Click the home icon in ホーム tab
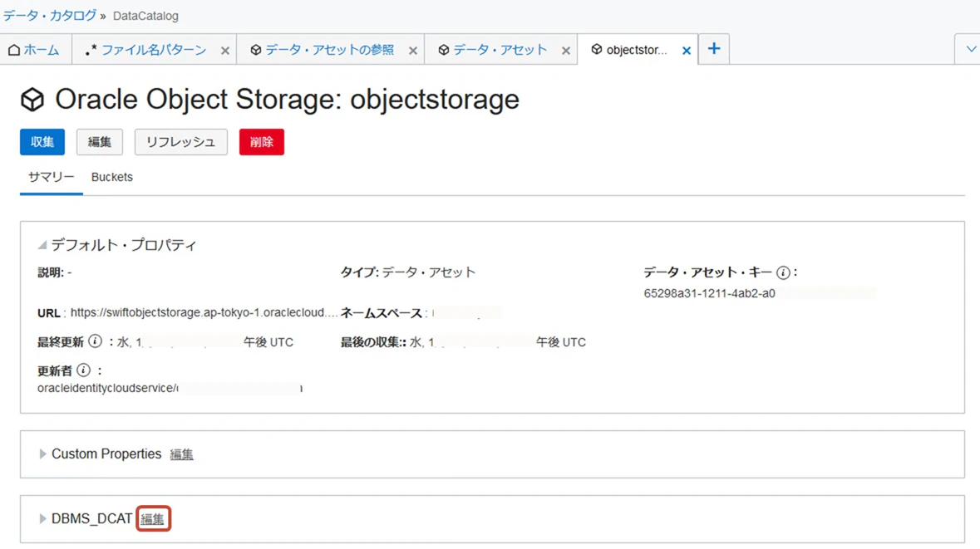 tap(14, 50)
